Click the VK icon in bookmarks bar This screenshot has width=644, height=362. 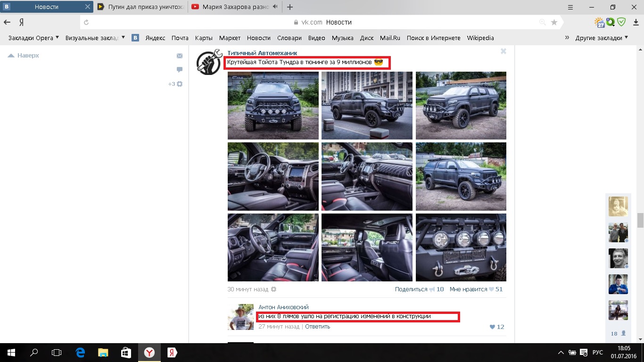click(x=135, y=38)
